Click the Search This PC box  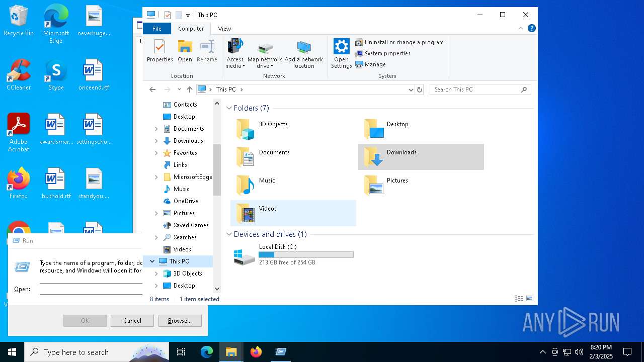tap(480, 89)
